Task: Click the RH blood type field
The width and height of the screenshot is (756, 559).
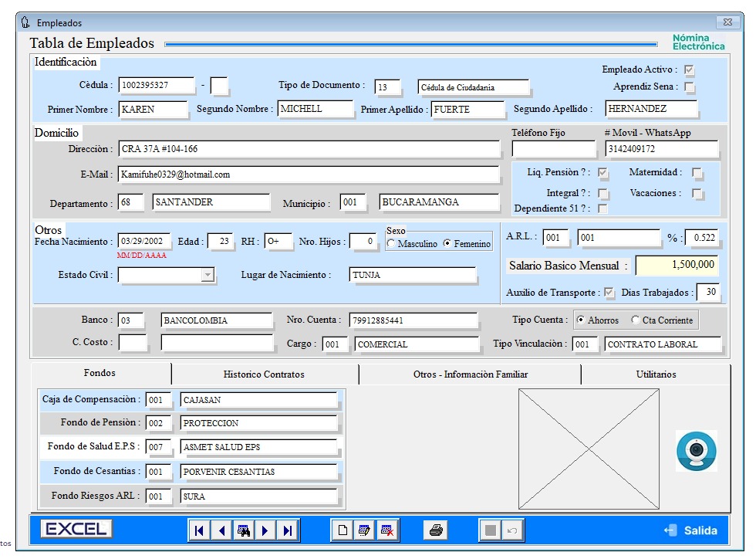Action: click(x=278, y=242)
